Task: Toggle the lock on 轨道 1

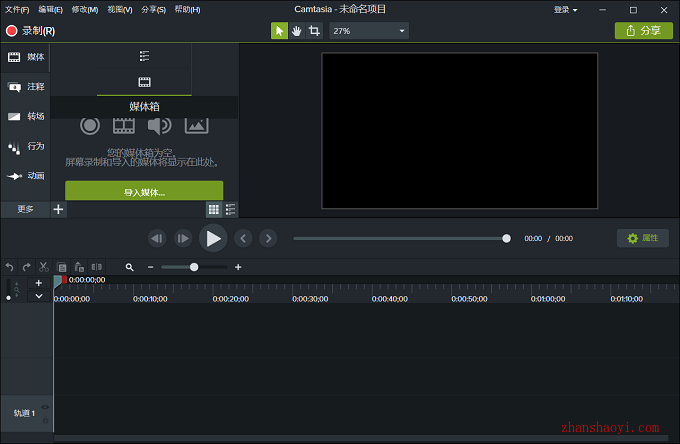Action: [x=46, y=419]
